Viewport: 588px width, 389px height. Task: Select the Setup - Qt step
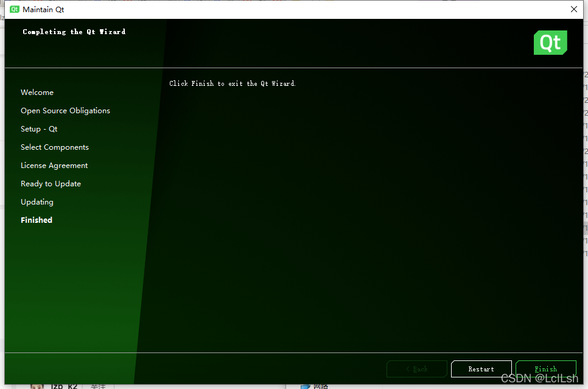click(x=39, y=129)
